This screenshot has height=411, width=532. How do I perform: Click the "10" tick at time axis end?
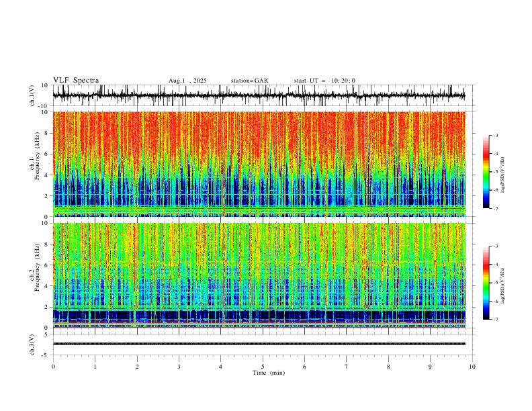pyautogui.click(x=472, y=367)
